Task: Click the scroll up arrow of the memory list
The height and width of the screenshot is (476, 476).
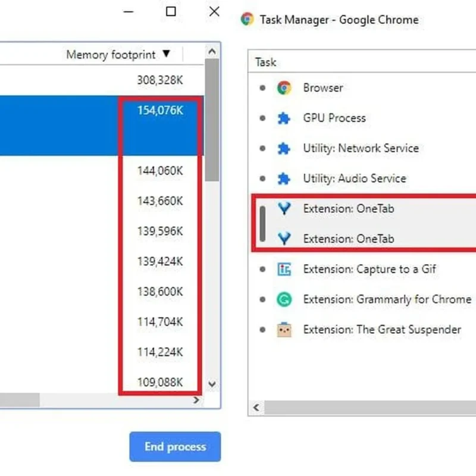Action: click(212, 51)
